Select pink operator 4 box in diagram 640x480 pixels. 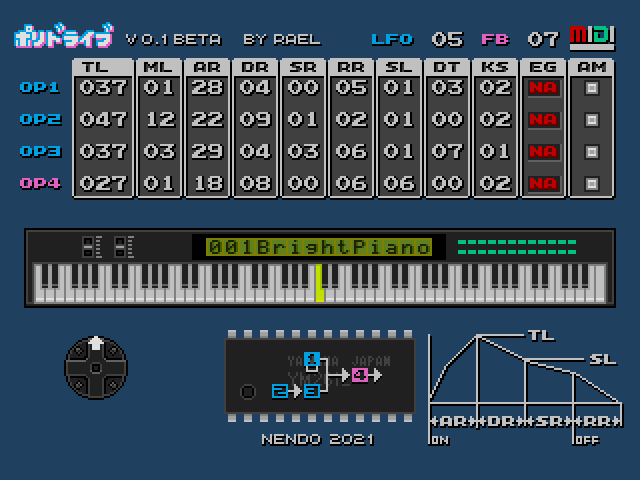point(360,375)
